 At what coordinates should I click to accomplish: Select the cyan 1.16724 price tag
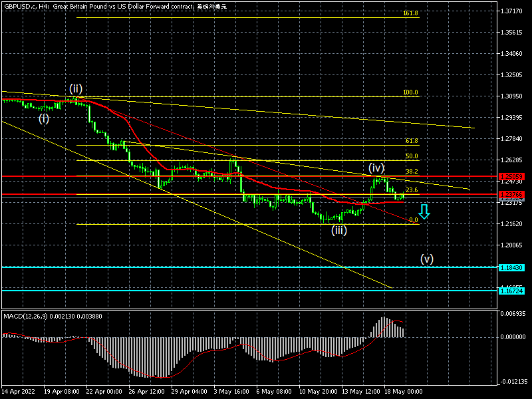coord(513,291)
